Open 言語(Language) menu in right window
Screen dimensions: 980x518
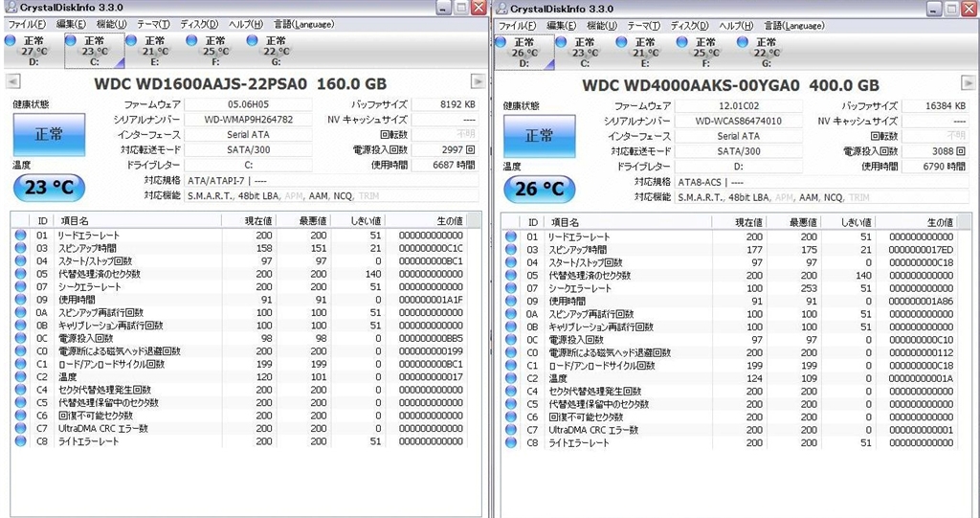(x=793, y=26)
